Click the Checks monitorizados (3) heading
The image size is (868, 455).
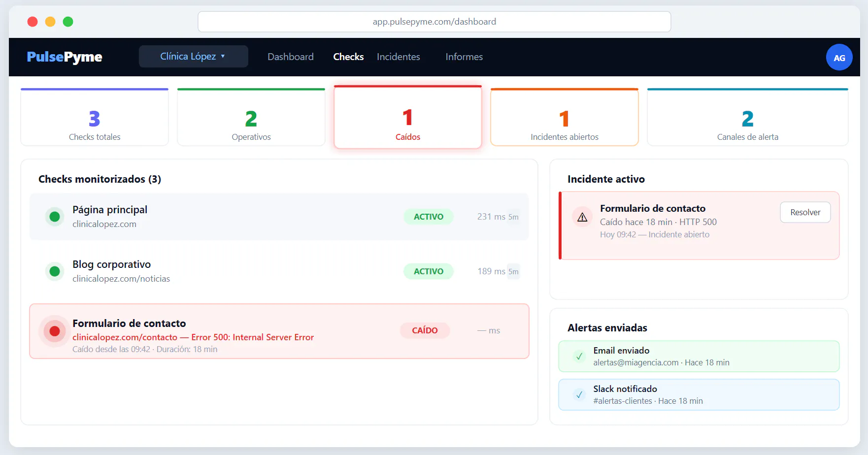tap(100, 179)
